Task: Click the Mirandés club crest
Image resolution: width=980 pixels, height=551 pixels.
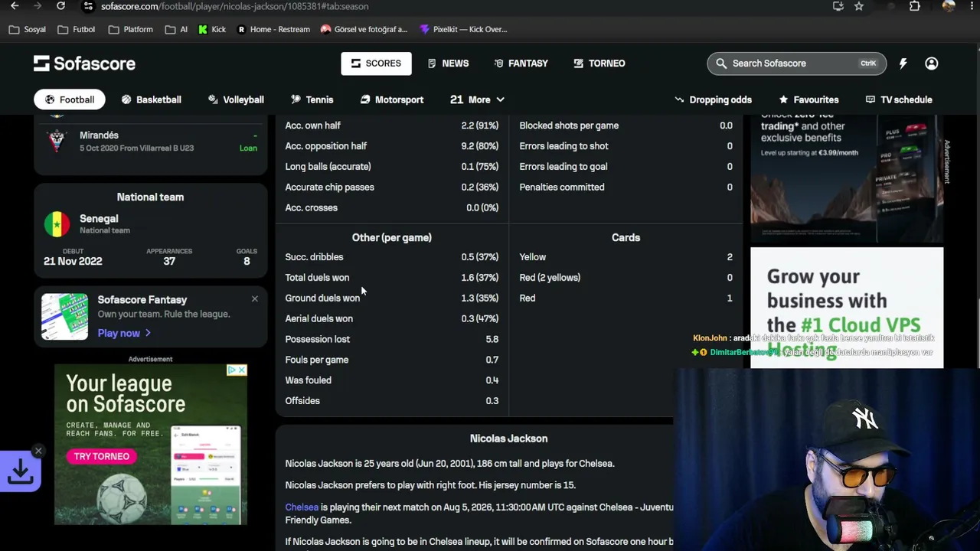Action: [x=56, y=141]
